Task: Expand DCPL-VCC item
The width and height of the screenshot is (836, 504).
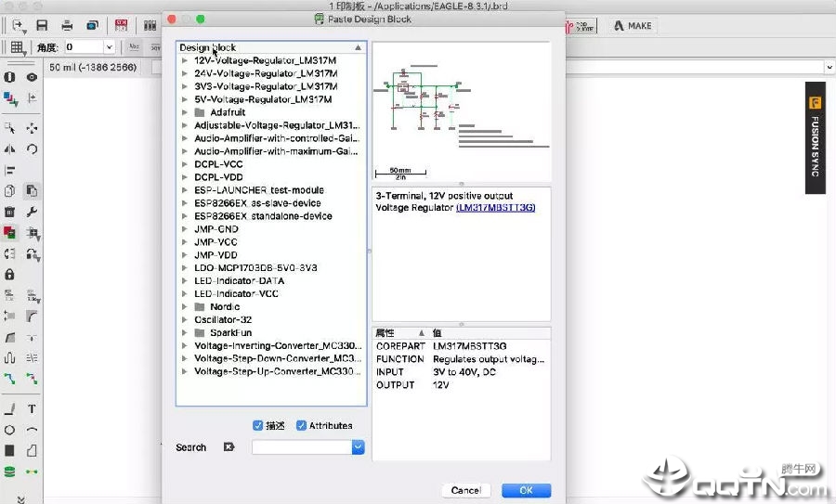Action: click(185, 164)
